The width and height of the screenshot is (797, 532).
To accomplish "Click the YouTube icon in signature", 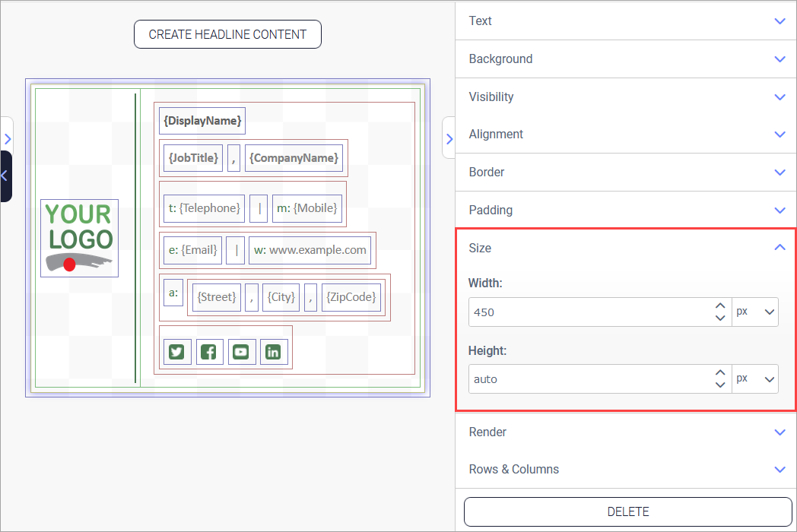I will tap(241, 352).
